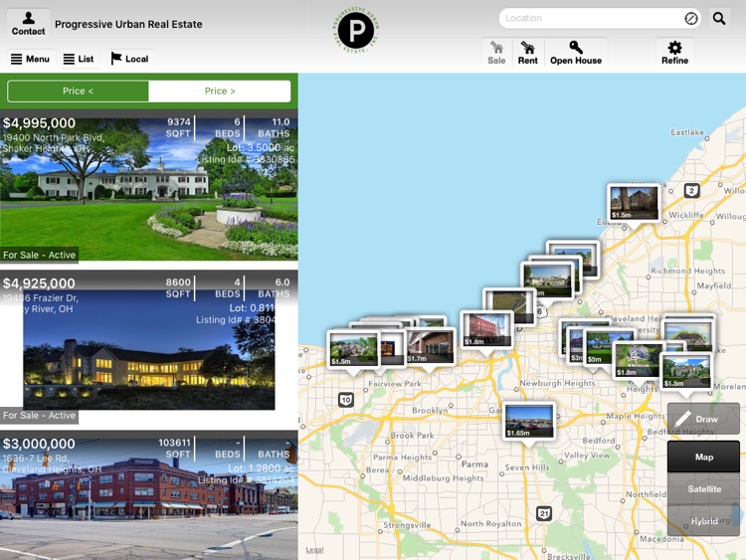Switch to List view
Image resolution: width=746 pixels, height=560 pixels.
pyautogui.click(x=79, y=59)
